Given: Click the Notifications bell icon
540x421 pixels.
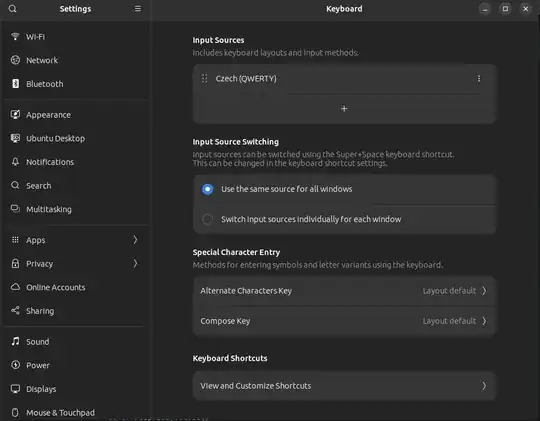Looking at the screenshot, I should [15, 162].
